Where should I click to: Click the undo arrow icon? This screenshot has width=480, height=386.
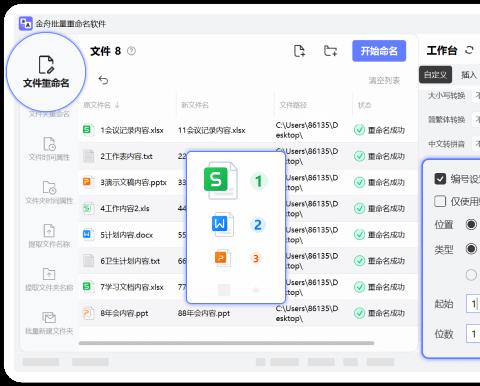[x=103, y=80]
